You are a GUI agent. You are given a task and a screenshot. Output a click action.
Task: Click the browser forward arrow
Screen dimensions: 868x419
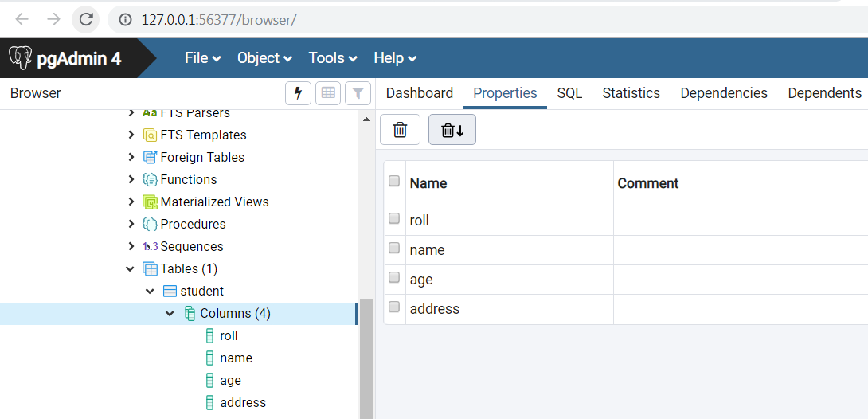coord(53,19)
